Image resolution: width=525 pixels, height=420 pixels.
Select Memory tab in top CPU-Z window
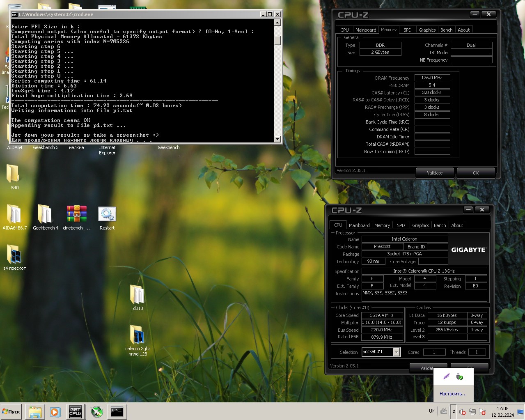coord(389,30)
